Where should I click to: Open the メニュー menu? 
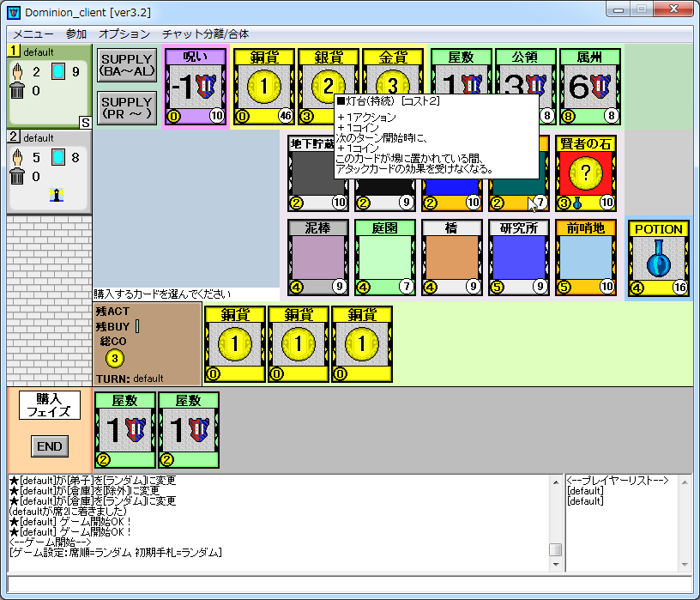(33, 34)
